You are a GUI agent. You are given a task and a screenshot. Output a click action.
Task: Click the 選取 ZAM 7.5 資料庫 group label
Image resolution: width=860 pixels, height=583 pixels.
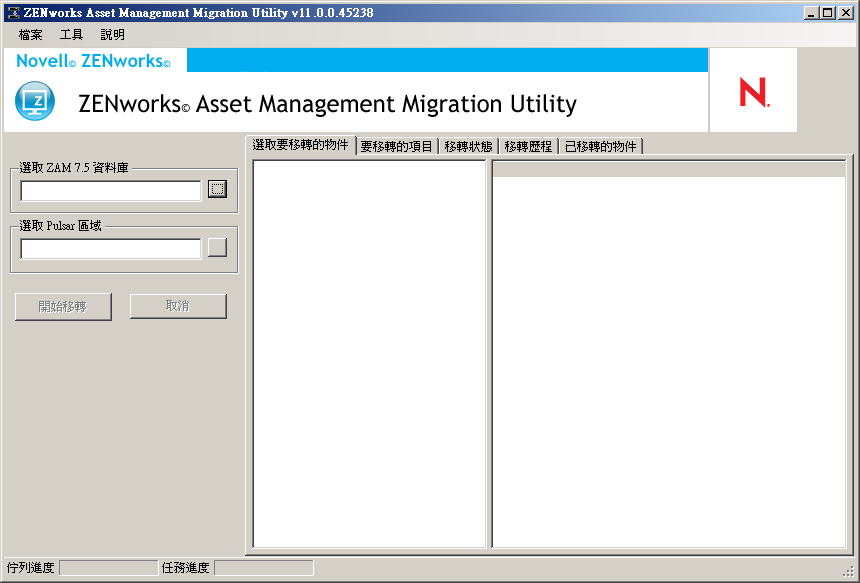coord(74,168)
